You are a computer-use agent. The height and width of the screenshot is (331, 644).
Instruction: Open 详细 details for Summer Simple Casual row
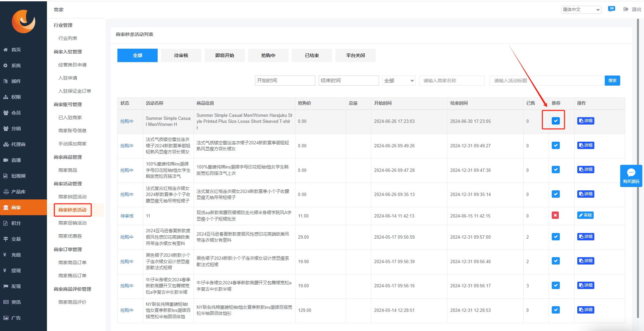pyautogui.click(x=586, y=121)
